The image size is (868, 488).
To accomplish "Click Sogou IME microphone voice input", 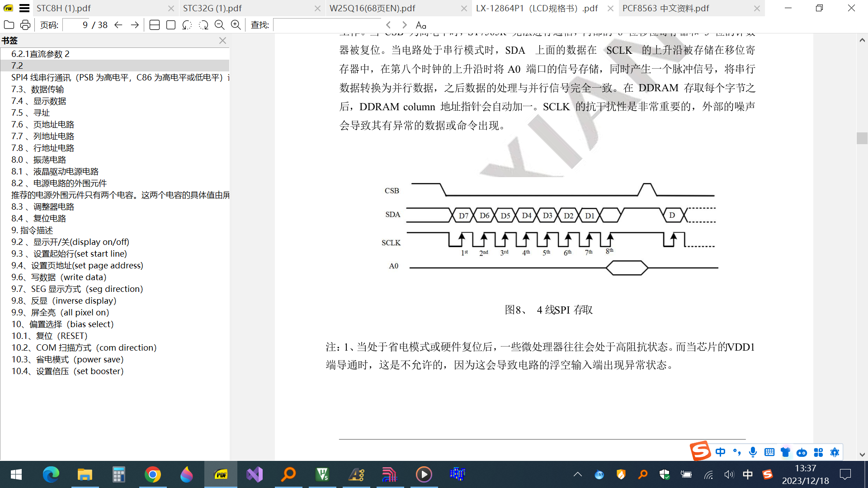I will [753, 452].
